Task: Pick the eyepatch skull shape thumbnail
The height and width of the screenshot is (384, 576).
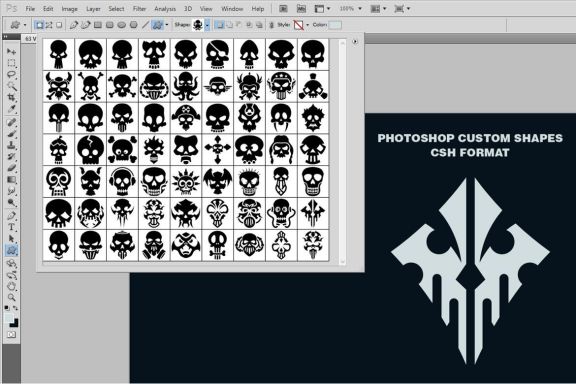Action: click(217, 54)
